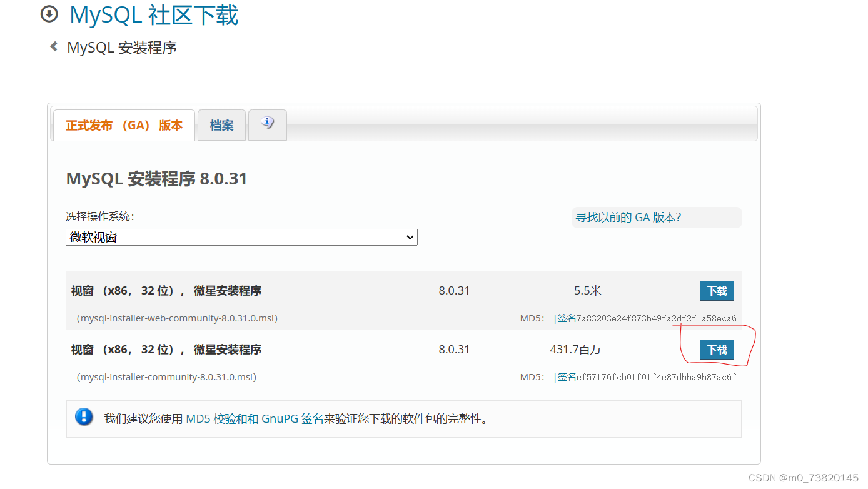Click the blue exclamation info icon
Viewport: 868px width, 489px height.
pos(84,417)
